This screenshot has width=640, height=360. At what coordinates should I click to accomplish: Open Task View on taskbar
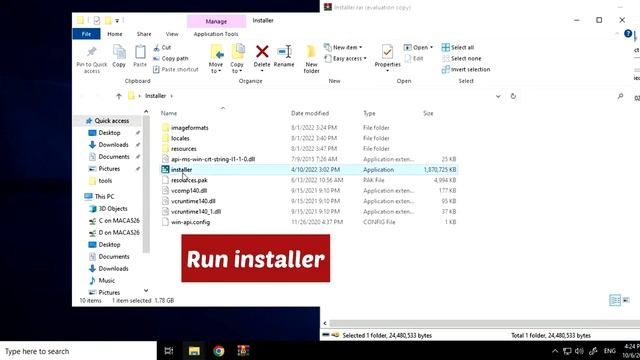point(169,351)
